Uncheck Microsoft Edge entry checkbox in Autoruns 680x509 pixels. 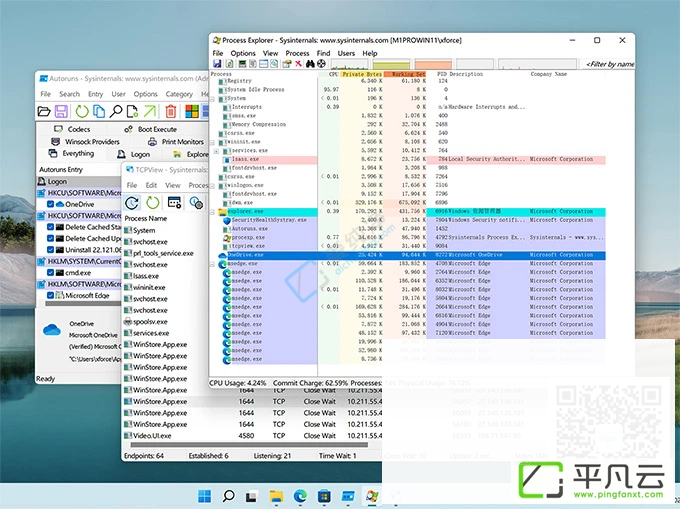point(50,295)
